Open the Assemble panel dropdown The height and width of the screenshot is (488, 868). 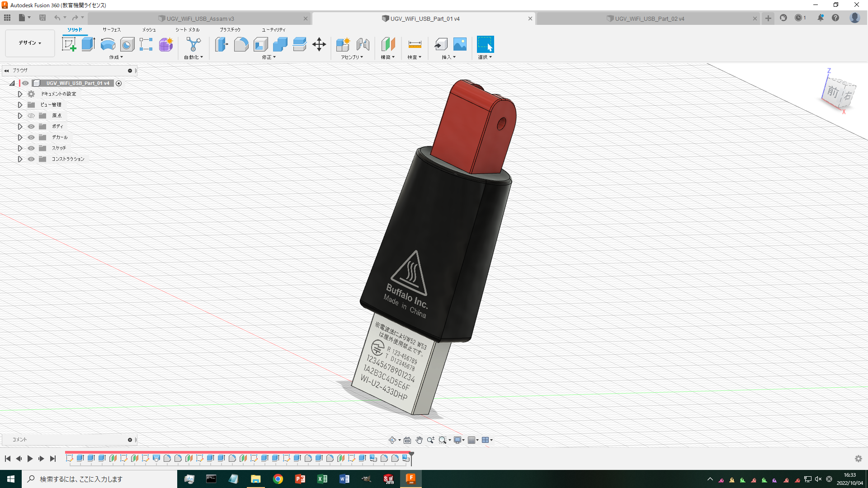click(x=352, y=57)
